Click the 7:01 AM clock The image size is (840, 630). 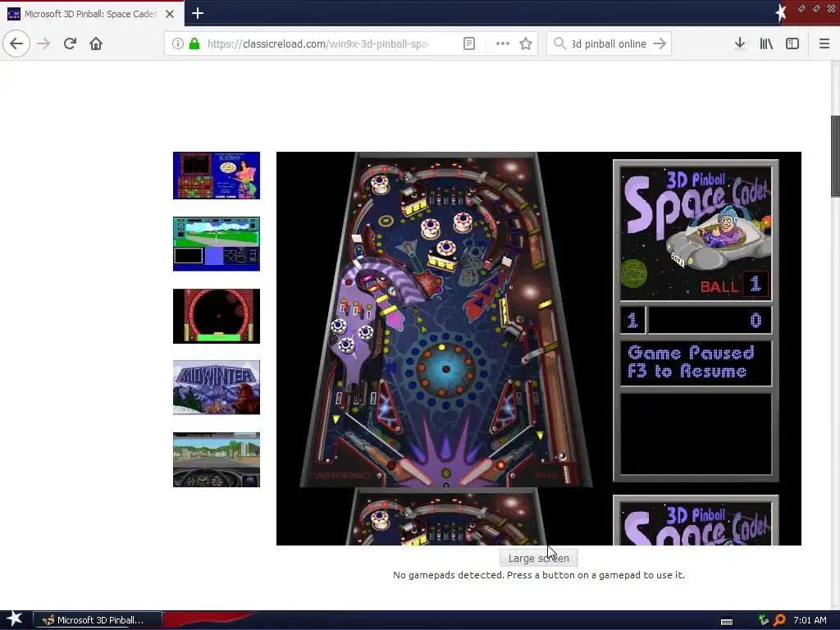pos(810,620)
